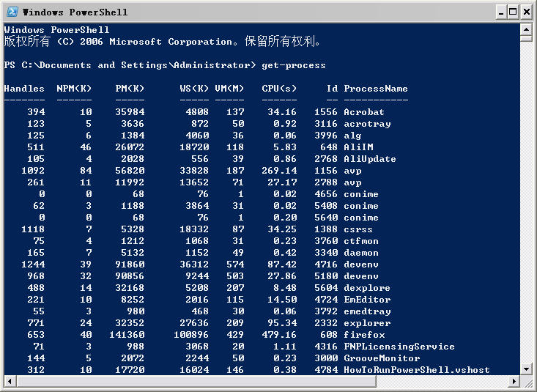Click the CPU(s) column header
This screenshot has width=537, height=392.
pos(279,89)
